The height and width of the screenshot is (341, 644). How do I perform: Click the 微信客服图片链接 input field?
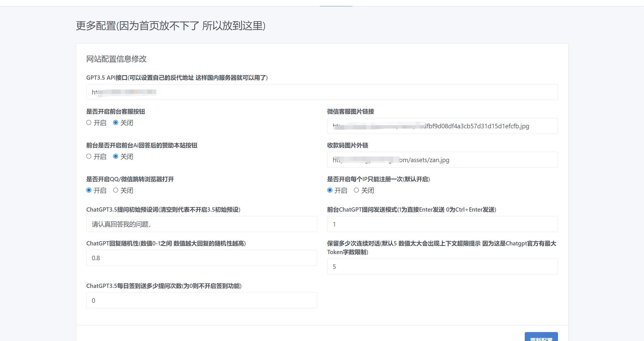(442, 126)
